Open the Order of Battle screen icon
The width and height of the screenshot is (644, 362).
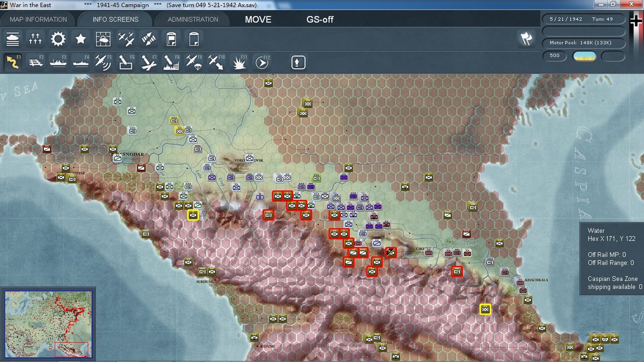13,39
